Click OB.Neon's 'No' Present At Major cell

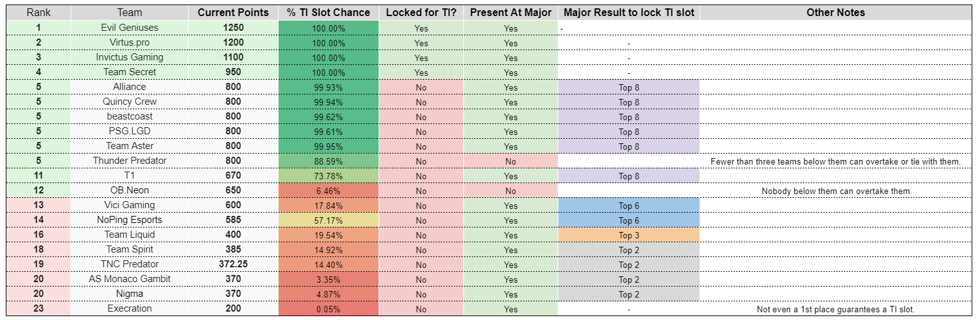tap(511, 190)
